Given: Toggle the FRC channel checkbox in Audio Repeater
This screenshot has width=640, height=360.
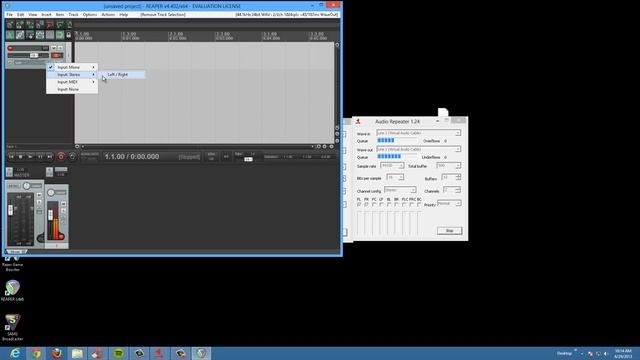Looking at the screenshot, I should (411, 204).
